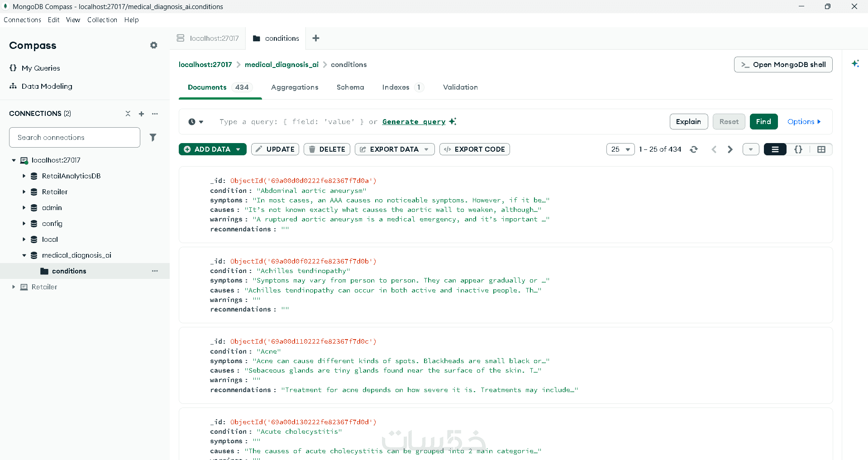Collapse all connections in sidebar

[x=128, y=114]
